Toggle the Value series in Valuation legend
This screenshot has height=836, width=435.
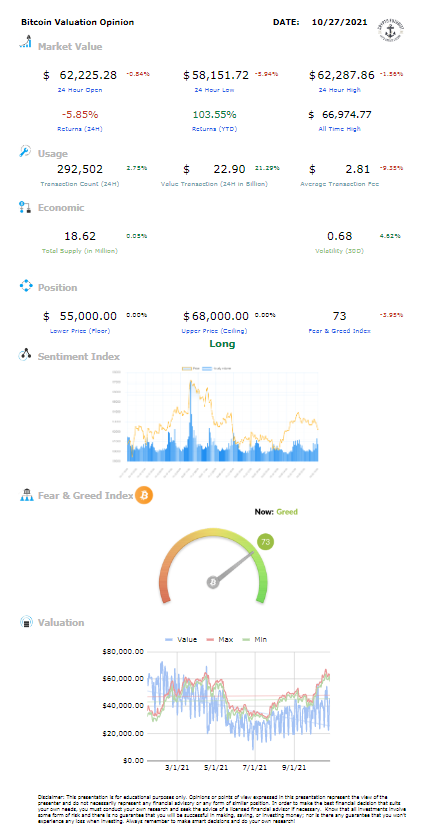tap(182, 639)
